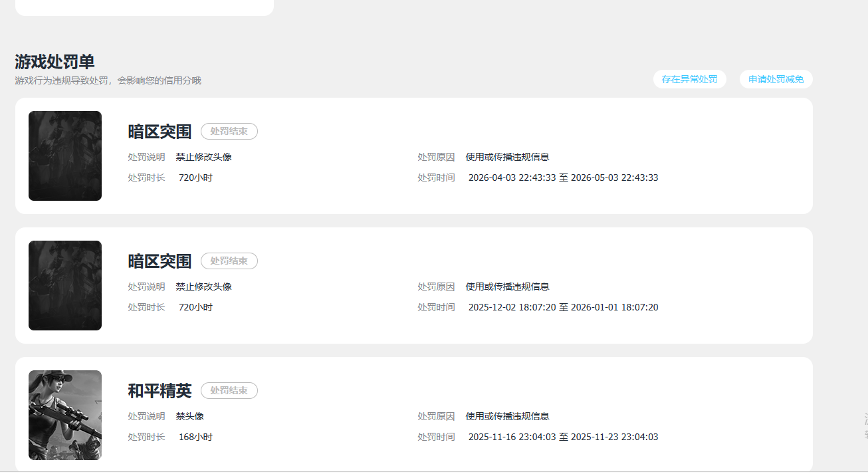Click the 存在异常处罚 button

pyautogui.click(x=689, y=79)
